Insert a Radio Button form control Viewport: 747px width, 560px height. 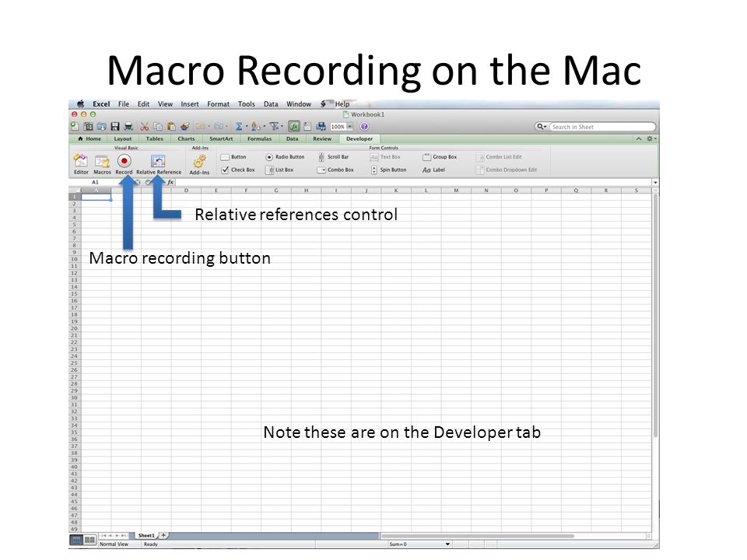pos(285,156)
